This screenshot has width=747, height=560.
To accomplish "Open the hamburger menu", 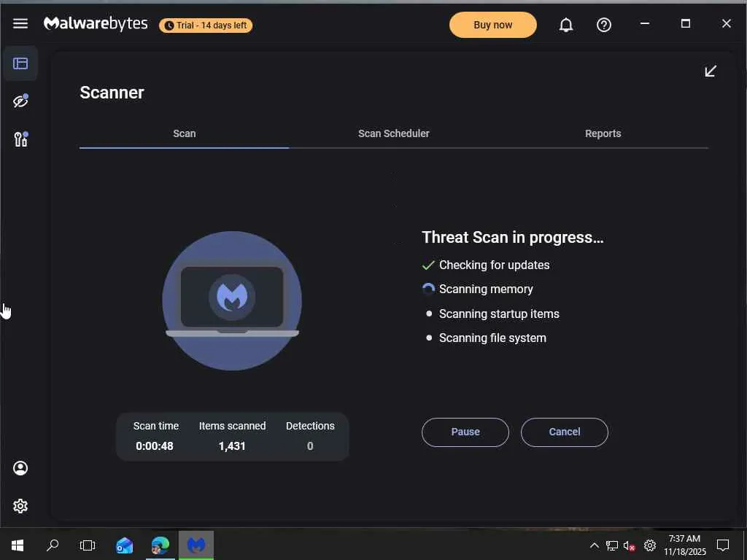I will tap(20, 23).
